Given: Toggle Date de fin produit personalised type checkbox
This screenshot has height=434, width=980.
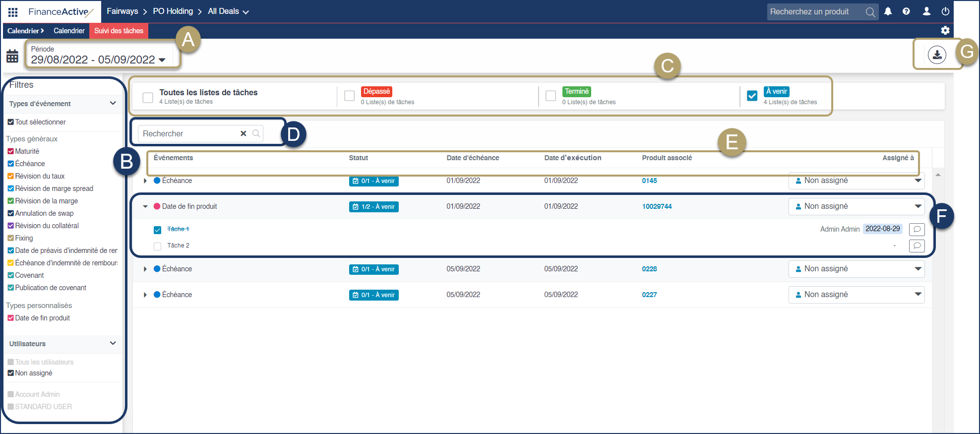Looking at the screenshot, I should tap(10, 318).
